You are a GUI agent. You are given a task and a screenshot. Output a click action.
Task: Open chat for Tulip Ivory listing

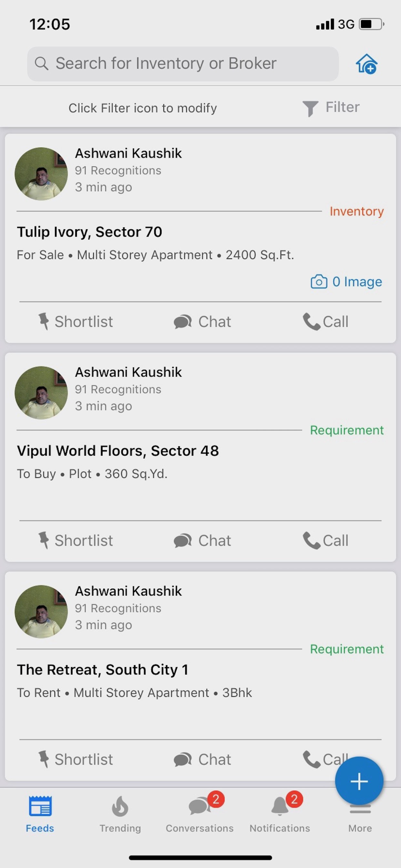tap(202, 322)
